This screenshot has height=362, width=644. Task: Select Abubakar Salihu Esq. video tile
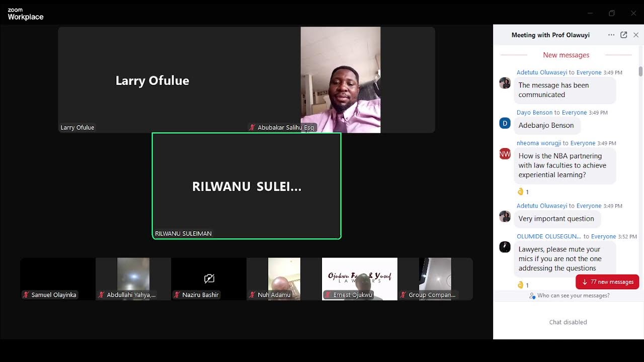coord(341,80)
